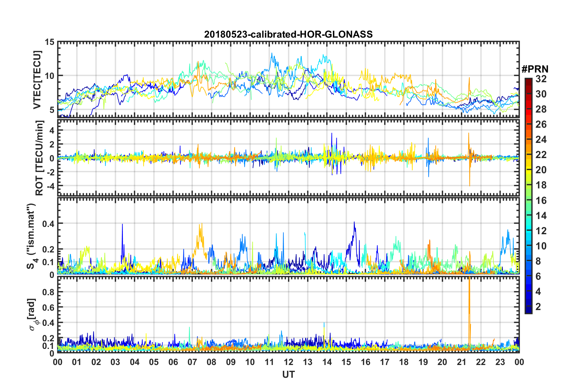Click the PRN color scale bar
Image resolution: width=577 pixels, height=392 pixels.
[528, 196]
